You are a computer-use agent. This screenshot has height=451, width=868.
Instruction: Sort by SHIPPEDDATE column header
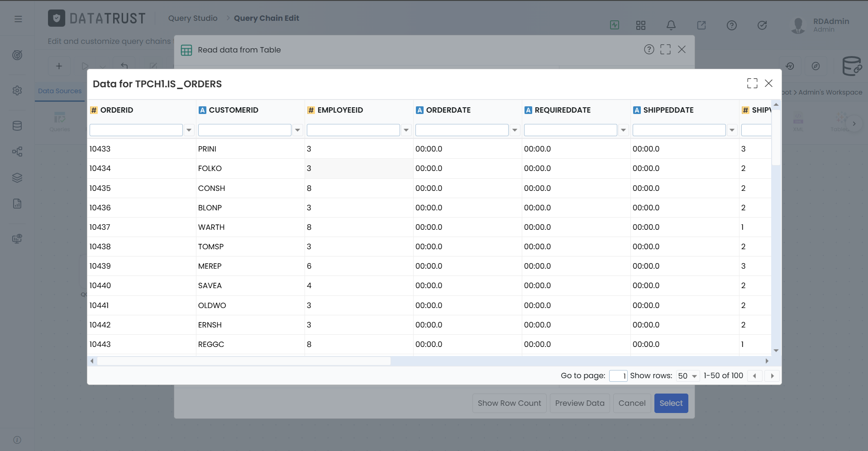(668, 110)
